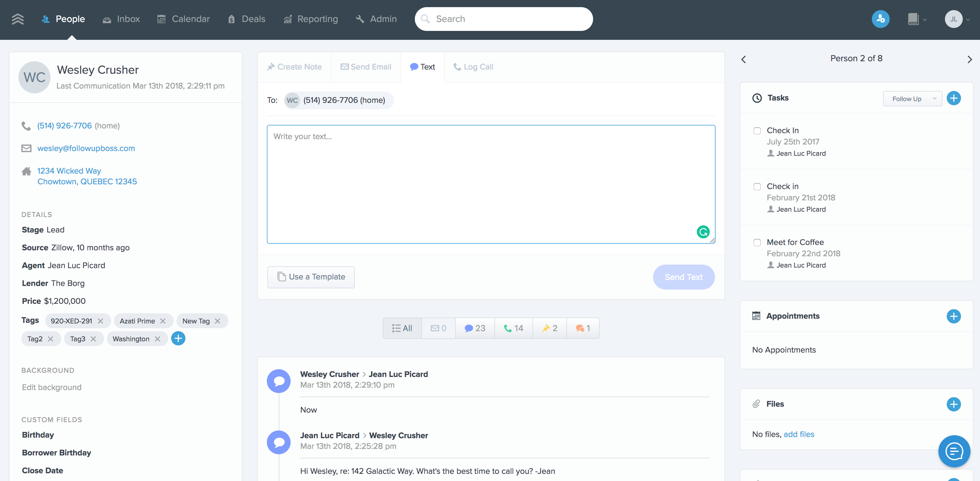The image size is (980, 481).
Task: Add a new tag with plus icon
Action: 178,338
